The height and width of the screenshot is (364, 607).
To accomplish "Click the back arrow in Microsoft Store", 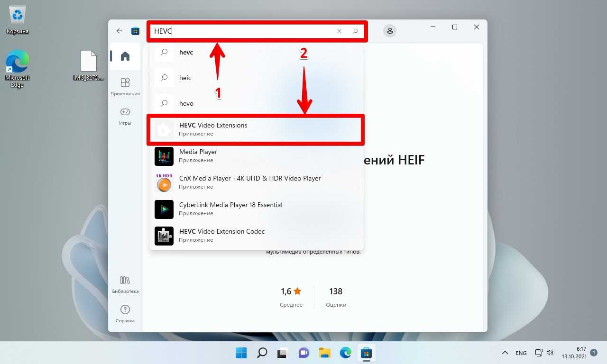I will click(x=120, y=31).
